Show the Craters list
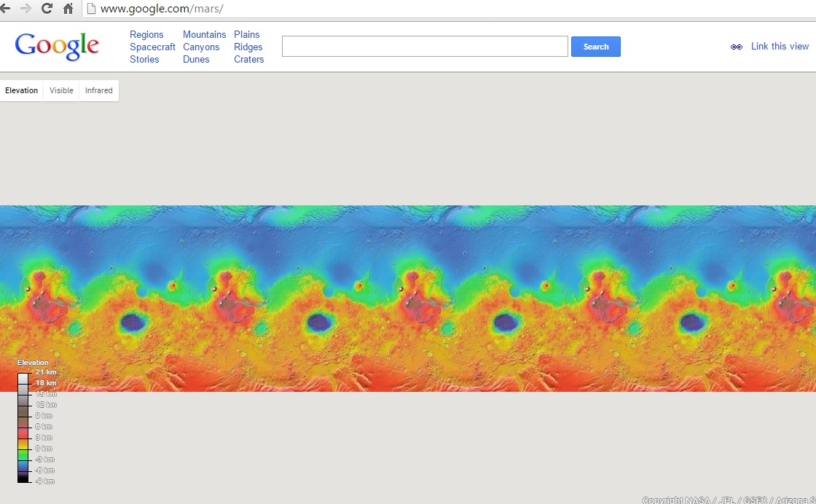 point(248,59)
